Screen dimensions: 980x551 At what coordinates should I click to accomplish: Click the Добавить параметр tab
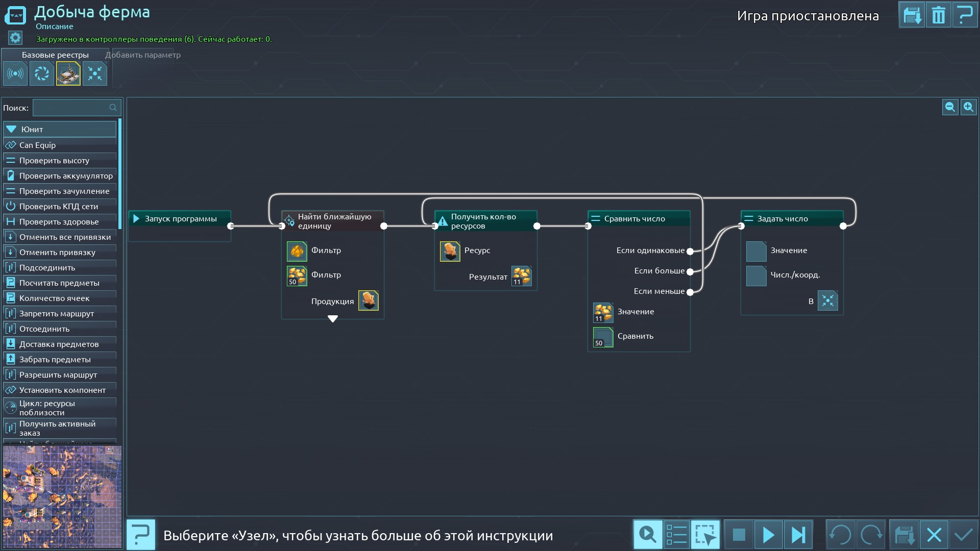pos(143,55)
